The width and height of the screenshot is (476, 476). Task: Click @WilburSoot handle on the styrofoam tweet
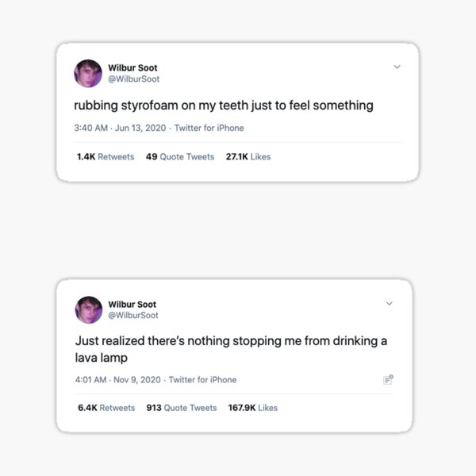(x=133, y=79)
